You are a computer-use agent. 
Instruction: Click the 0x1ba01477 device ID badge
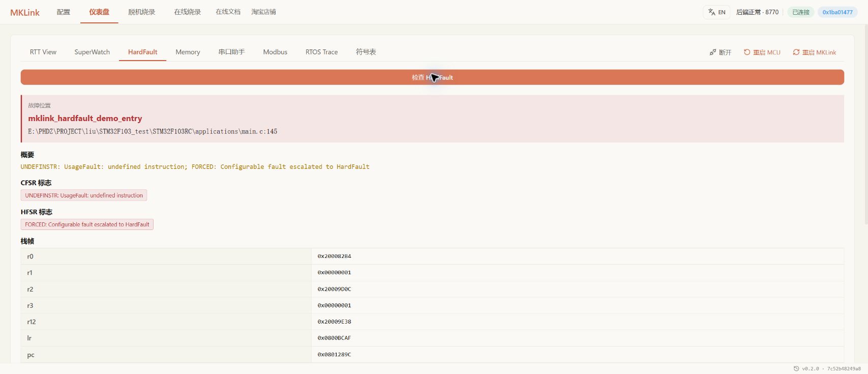[837, 12]
